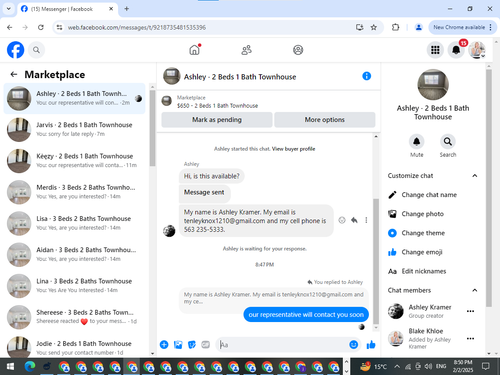This screenshot has width=500, height=375.
Task: Open options dots for Ashley Kramer member
Action: [470, 311]
